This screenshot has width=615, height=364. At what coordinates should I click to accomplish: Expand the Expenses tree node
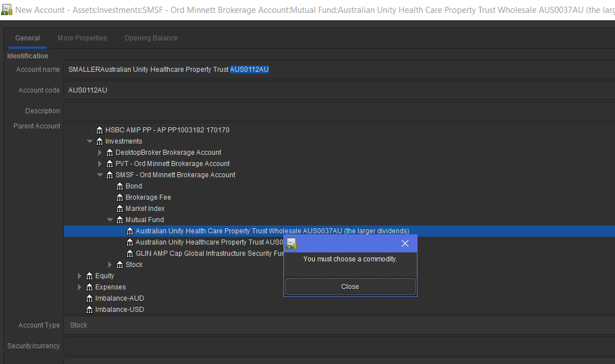click(80, 287)
